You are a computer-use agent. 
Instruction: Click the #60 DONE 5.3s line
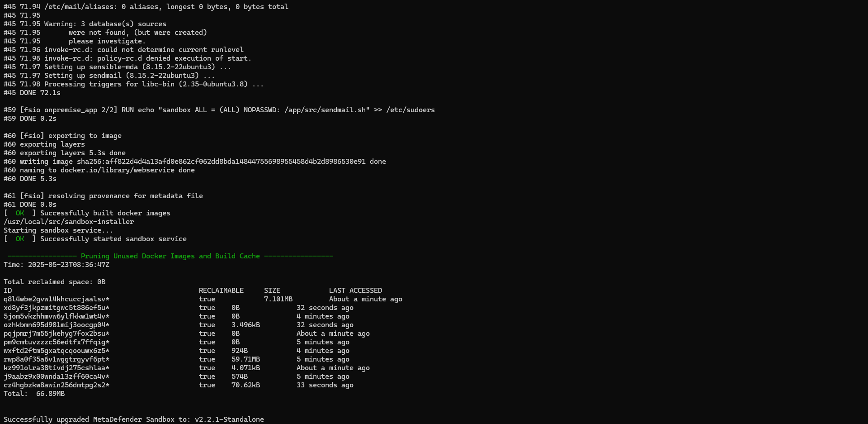(30, 179)
